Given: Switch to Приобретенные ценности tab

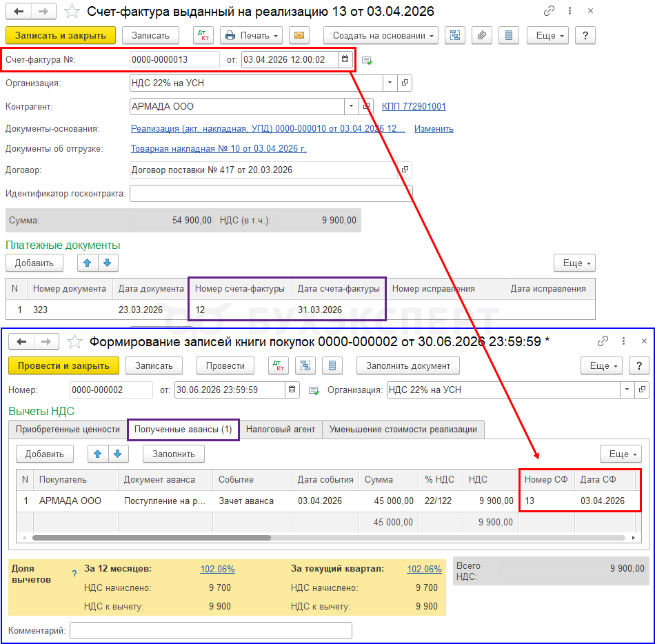Looking at the screenshot, I should 68,430.
